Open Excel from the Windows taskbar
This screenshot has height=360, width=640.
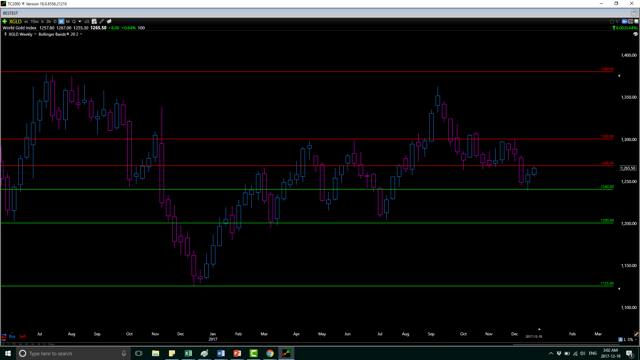pos(188,353)
